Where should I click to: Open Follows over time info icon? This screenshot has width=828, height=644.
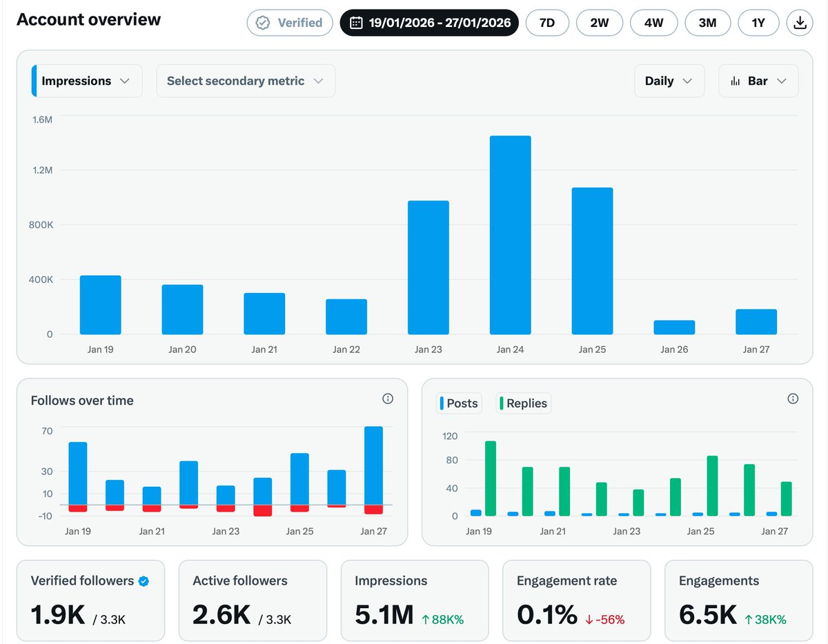pos(388,399)
